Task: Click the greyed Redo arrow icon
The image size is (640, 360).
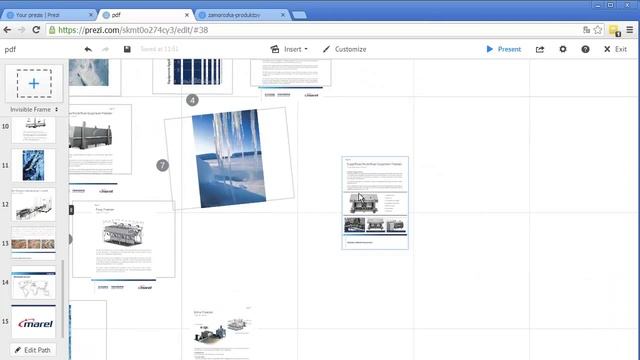Action: 105,49
